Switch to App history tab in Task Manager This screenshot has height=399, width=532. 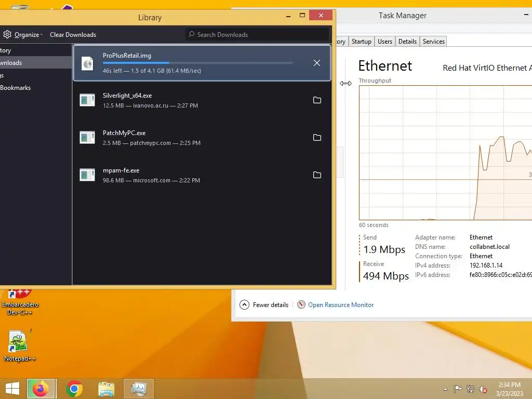(x=341, y=42)
